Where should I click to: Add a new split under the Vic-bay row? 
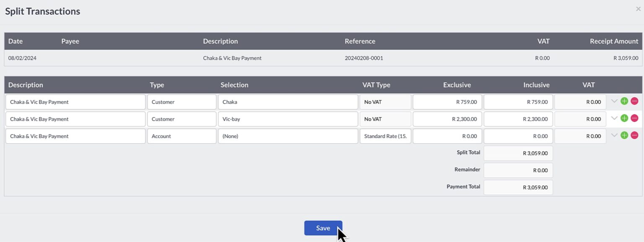click(624, 118)
